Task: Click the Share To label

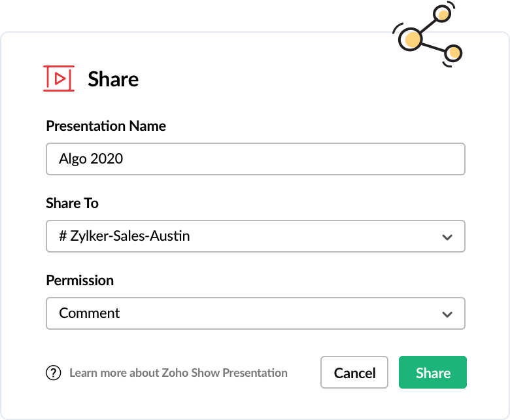Action: (72, 203)
